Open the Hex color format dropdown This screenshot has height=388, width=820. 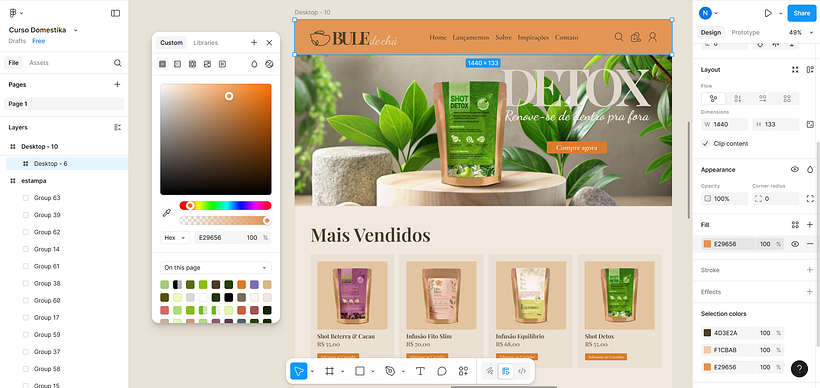pyautogui.click(x=175, y=237)
